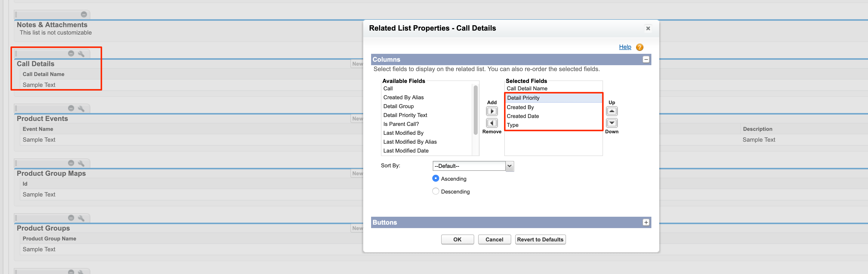The image size is (868, 274).
Task: Select Detail Group in Available Fields
Action: [398, 106]
